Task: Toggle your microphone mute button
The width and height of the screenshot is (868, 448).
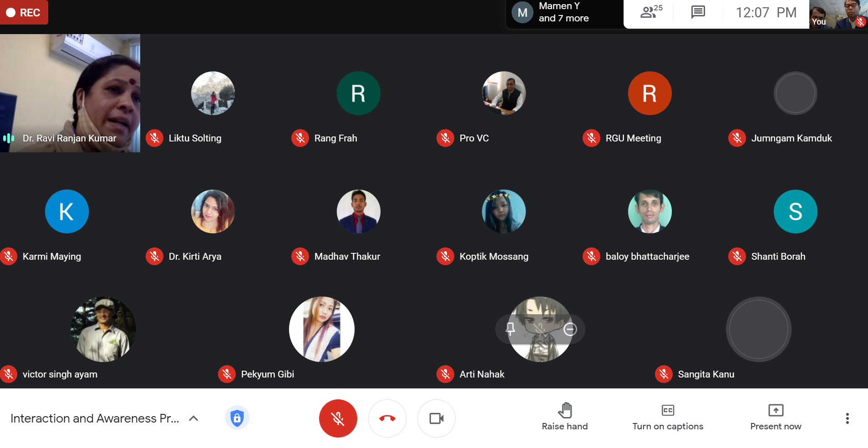Action: [x=338, y=418]
